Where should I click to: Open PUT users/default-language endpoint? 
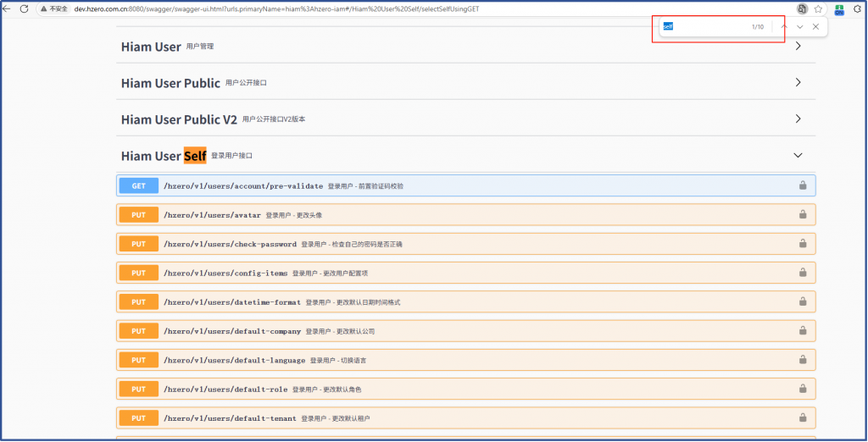click(234, 360)
